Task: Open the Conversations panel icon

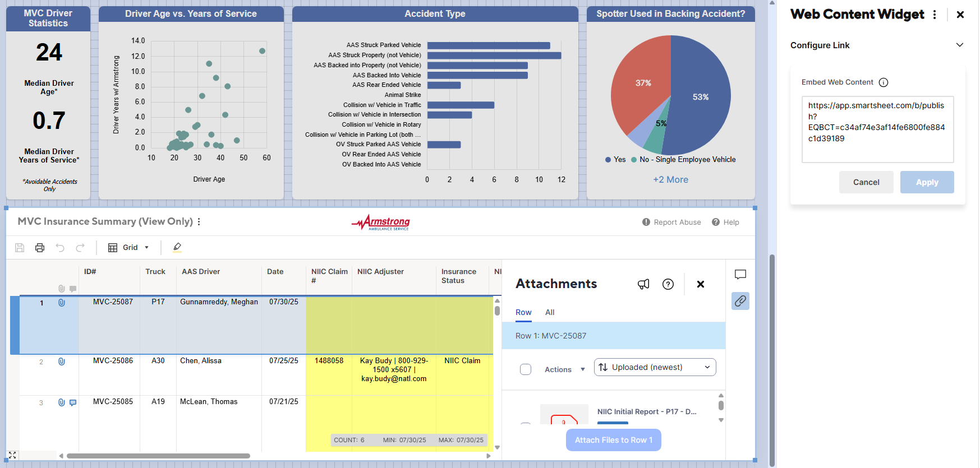Action: pos(740,275)
